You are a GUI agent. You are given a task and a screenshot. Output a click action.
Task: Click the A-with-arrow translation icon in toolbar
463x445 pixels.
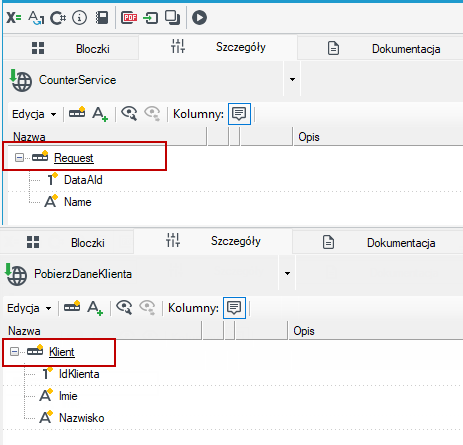tap(36, 18)
